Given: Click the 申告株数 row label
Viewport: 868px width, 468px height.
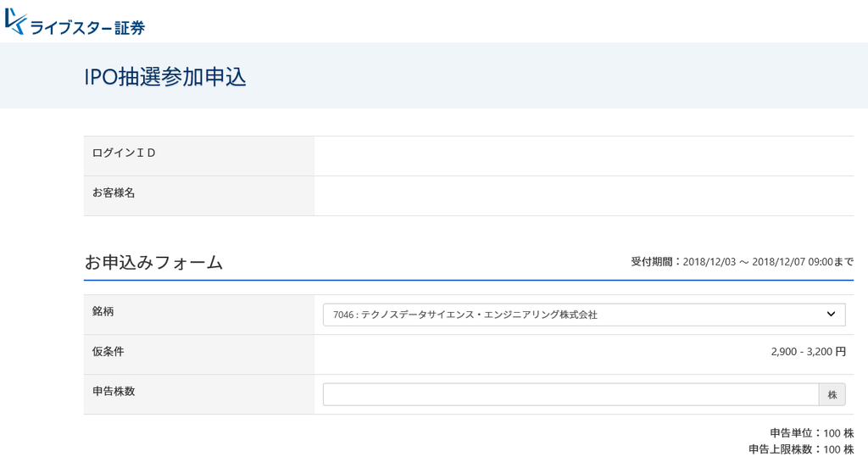Looking at the screenshot, I should click(x=114, y=391).
